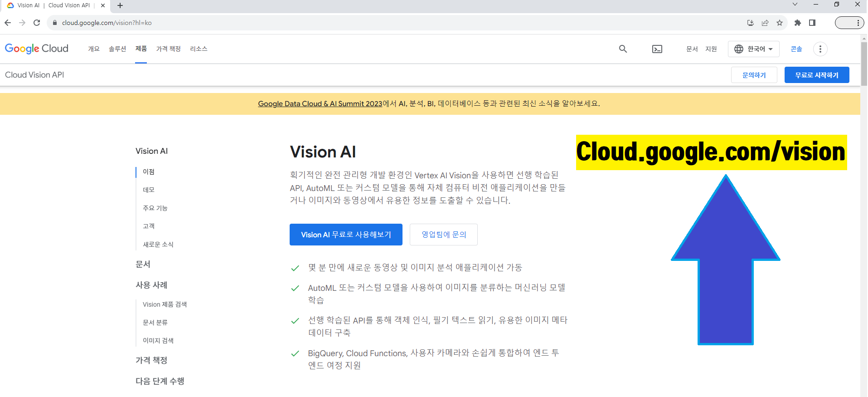Click the Google Cloud logo
The image size is (868, 397).
coord(37,49)
